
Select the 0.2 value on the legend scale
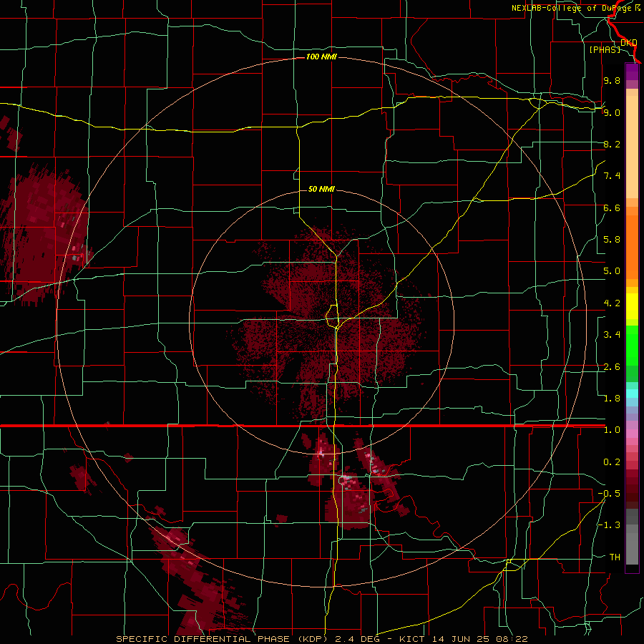click(x=612, y=462)
